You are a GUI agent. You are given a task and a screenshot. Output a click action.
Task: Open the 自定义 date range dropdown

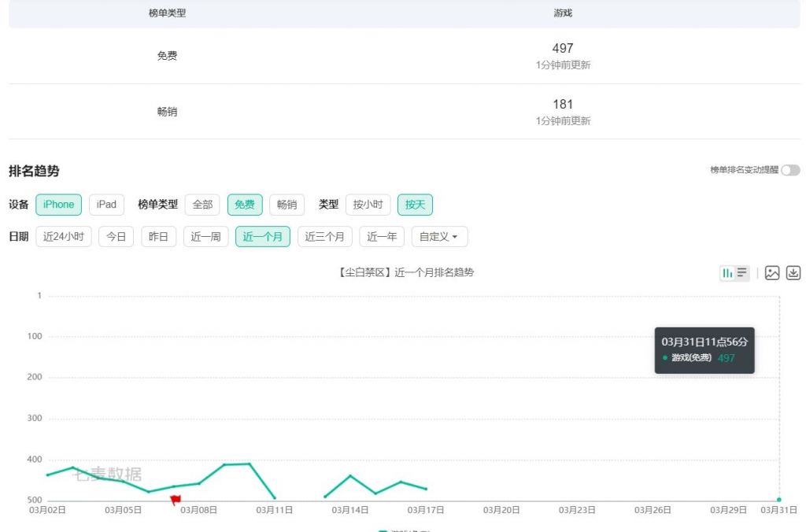coord(438,235)
